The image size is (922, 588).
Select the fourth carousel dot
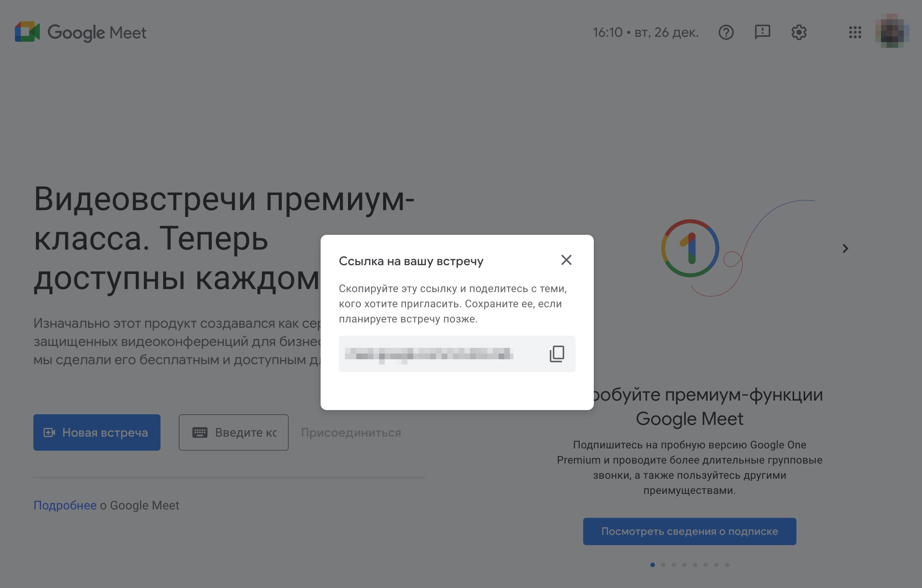click(x=684, y=564)
